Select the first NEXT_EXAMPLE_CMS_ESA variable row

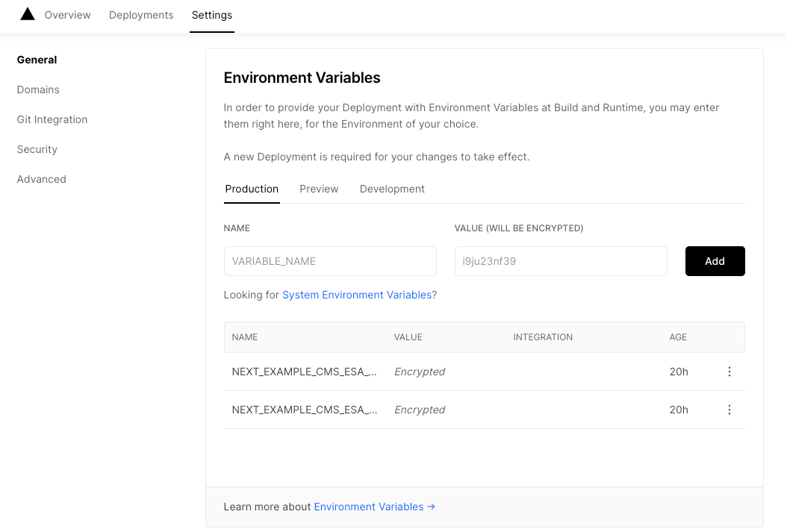(305, 372)
